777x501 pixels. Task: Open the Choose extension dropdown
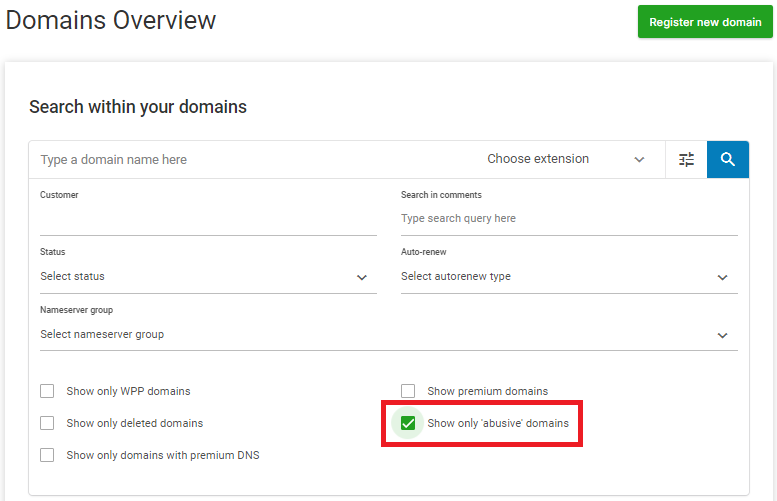[x=566, y=159]
